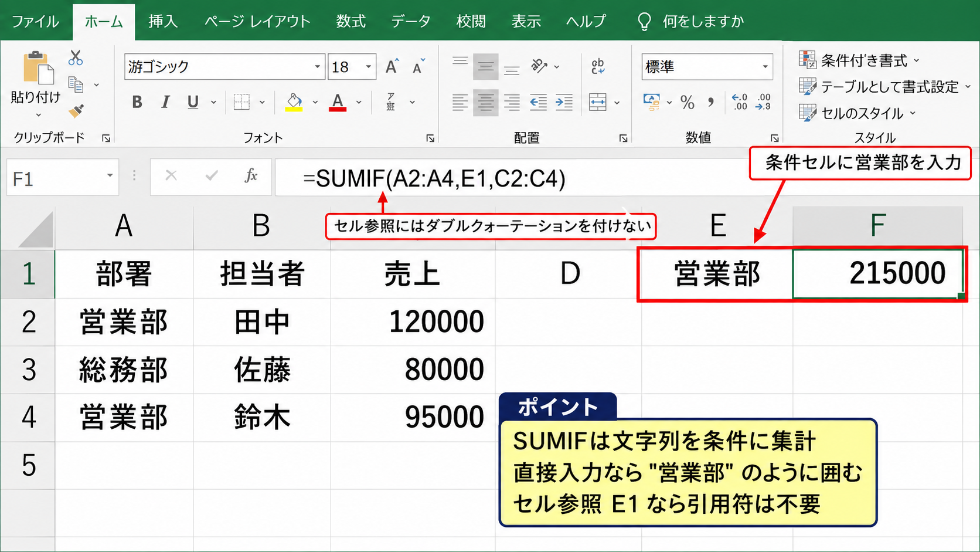This screenshot has height=552, width=980.
Task: Click the accounting number format currency icon
Action: (x=652, y=102)
